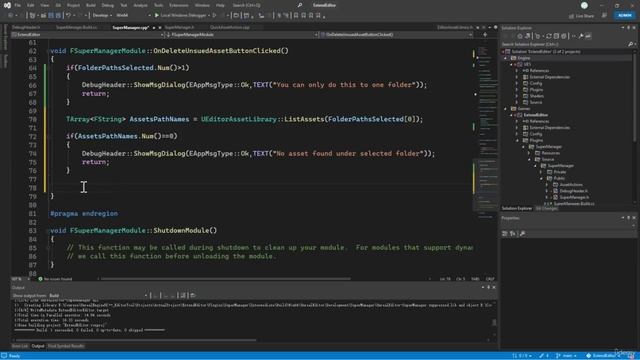Click the split editor window icon
The width and height of the screenshot is (640, 360).
tap(485, 35)
